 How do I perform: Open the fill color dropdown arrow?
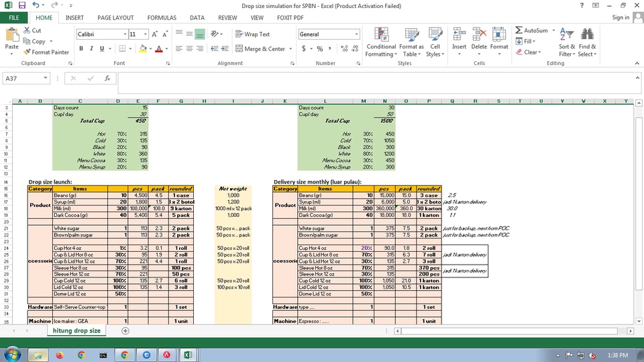click(x=150, y=48)
